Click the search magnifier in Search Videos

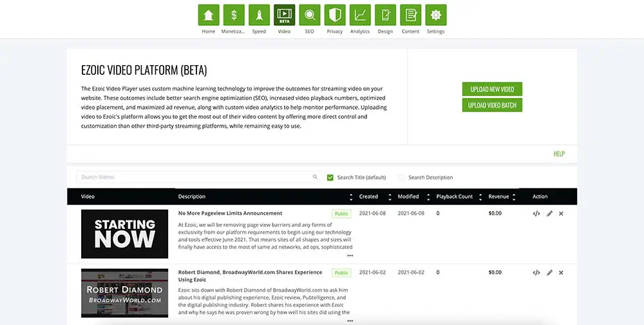click(x=315, y=177)
